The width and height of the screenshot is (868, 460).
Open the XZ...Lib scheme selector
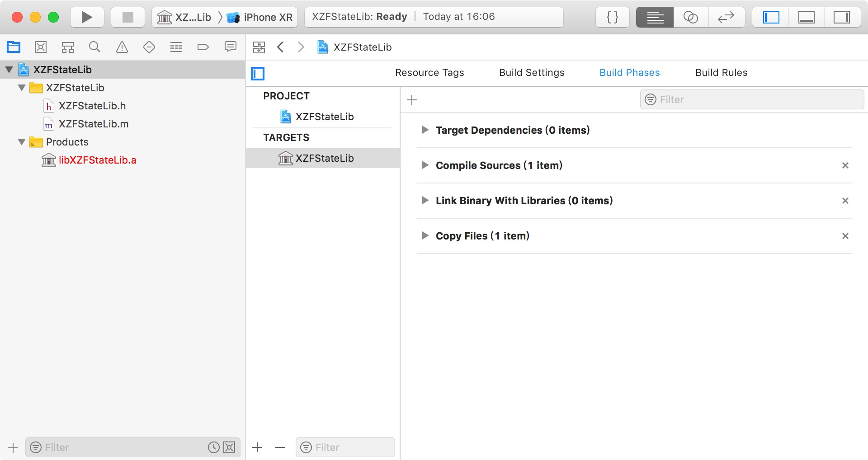[x=184, y=17]
